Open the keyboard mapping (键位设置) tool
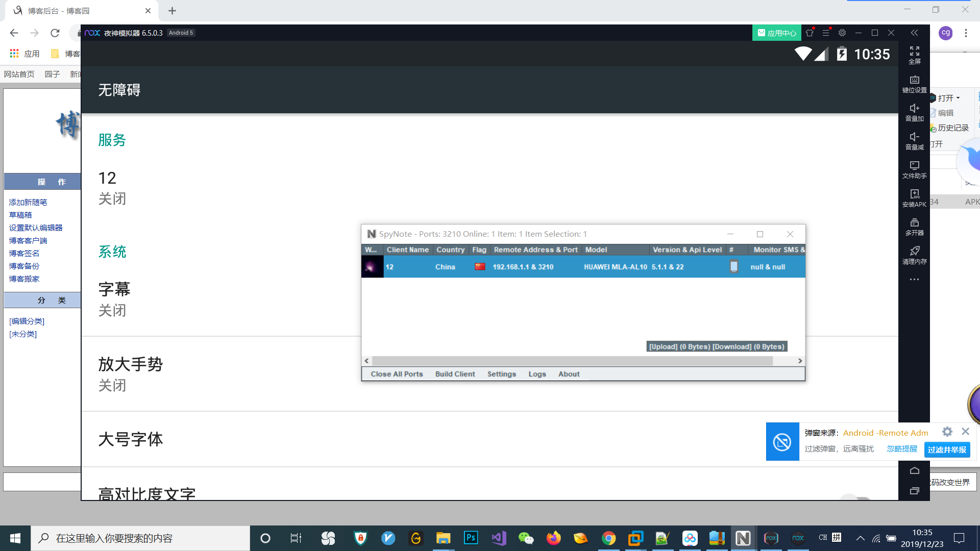The height and width of the screenshot is (551, 980). click(x=914, y=80)
